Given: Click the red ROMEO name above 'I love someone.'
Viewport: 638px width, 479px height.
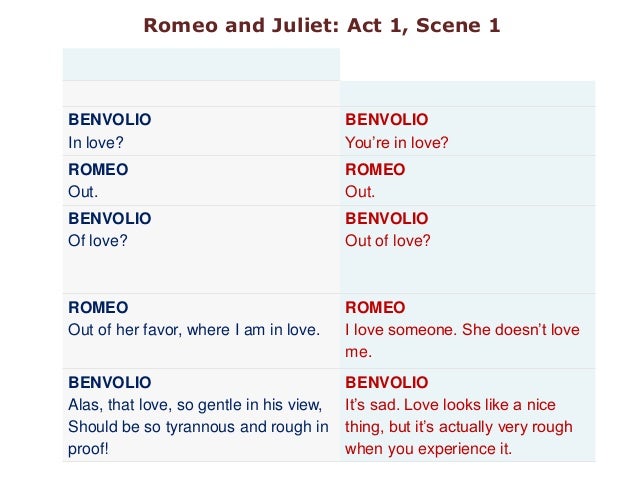Looking at the screenshot, I should (x=375, y=307).
